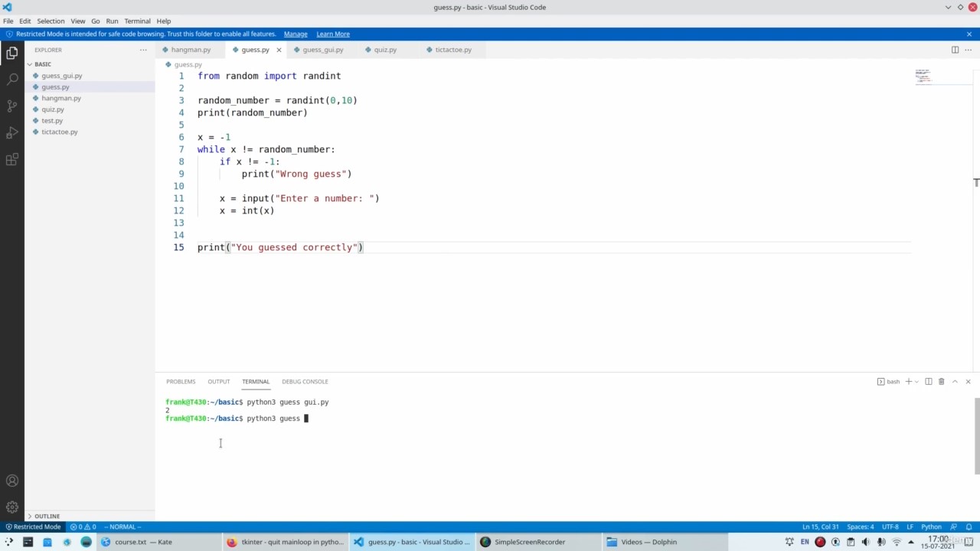Close the guess.py editor tab
The image size is (980, 551).
[279, 50]
